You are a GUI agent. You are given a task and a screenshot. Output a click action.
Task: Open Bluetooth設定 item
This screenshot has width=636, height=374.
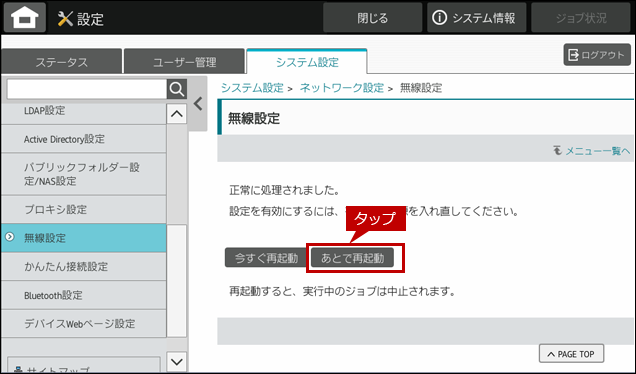point(84,295)
